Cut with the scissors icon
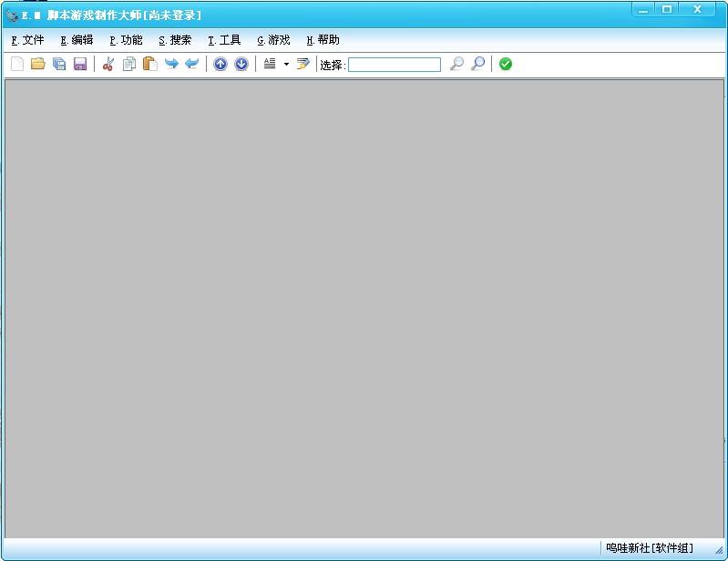Viewport: 728px width, 561px height. pos(108,64)
